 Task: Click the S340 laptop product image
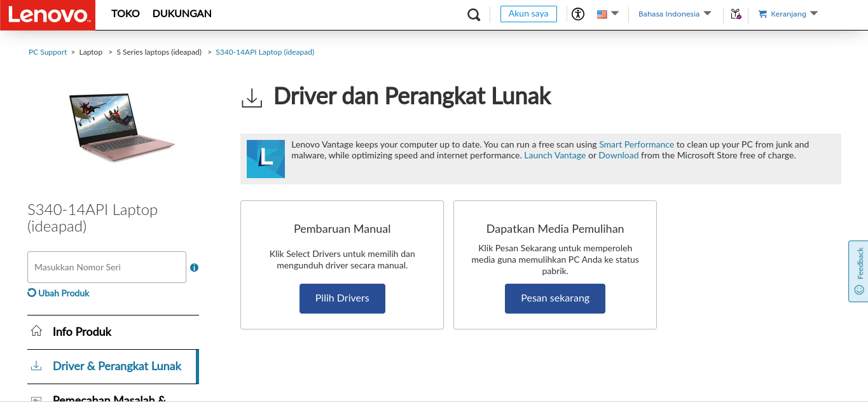coord(121,128)
